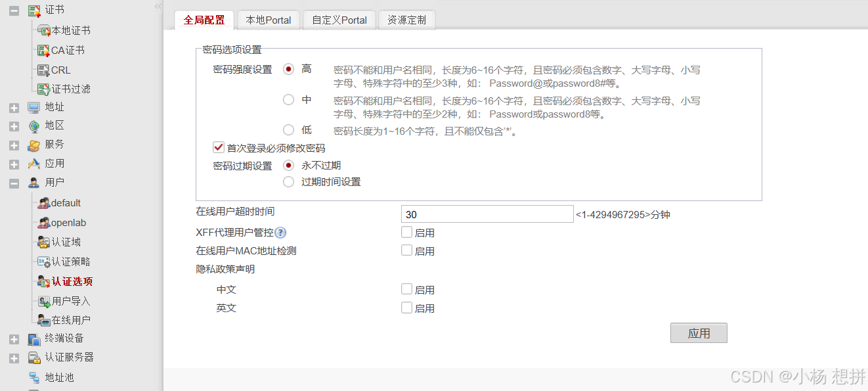Open the openlab user group
This screenshot has height=391, width=868.
[69, 223]
